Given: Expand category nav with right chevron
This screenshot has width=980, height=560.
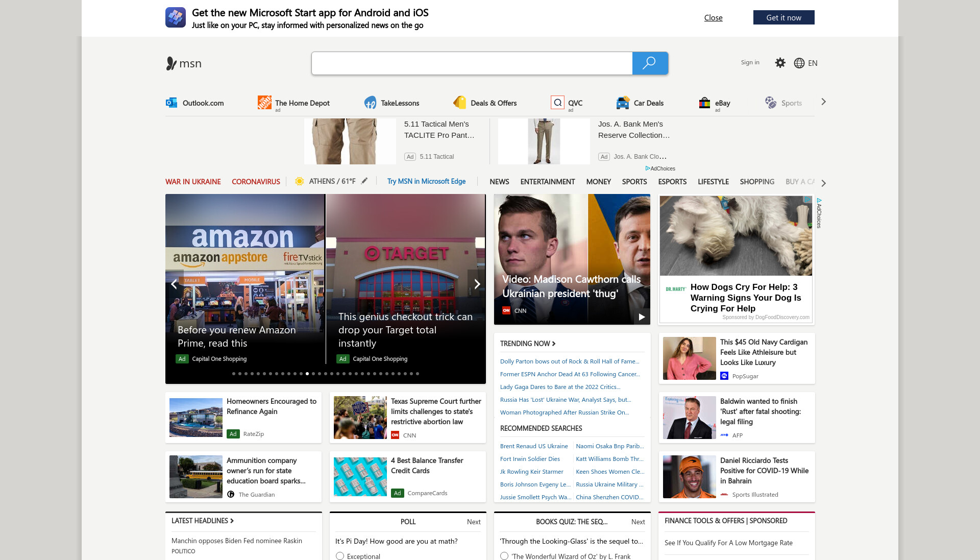Looking at the screenshot, I should (x=823, y=183).
